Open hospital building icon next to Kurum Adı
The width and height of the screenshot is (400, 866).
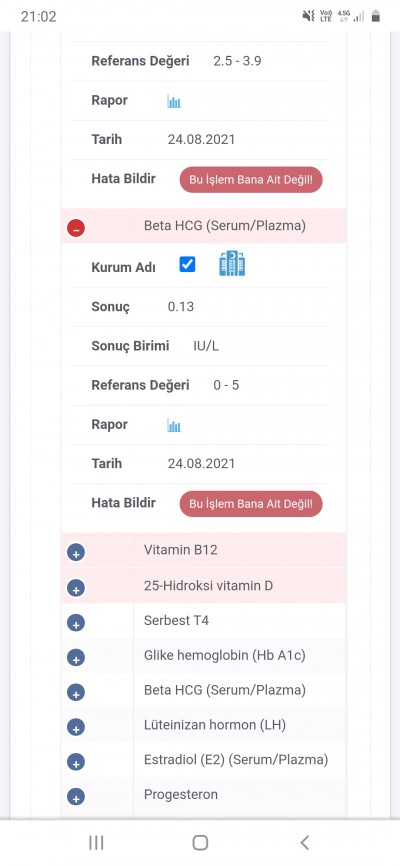(x=232, y=263)
